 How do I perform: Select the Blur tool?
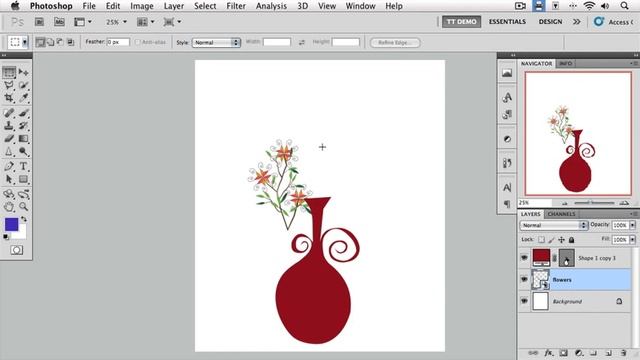[x=9, y=151]
